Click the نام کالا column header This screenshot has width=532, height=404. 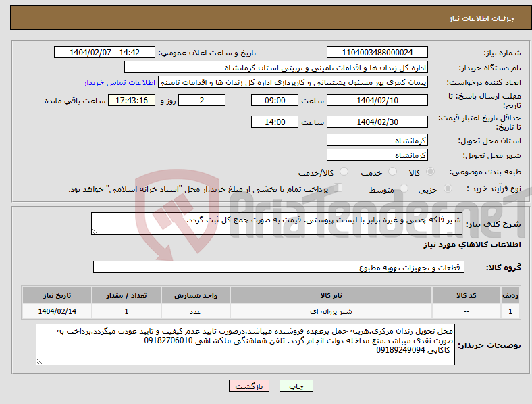point(331,295)
